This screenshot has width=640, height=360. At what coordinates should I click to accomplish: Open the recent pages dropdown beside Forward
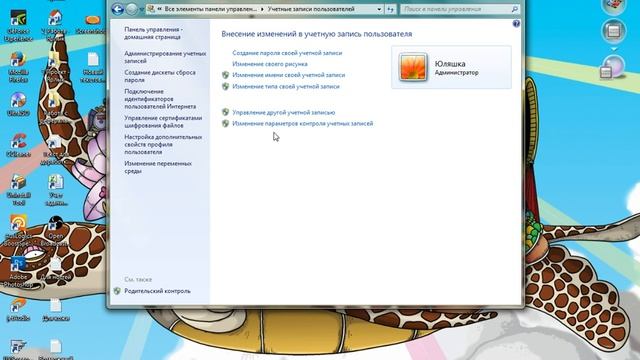pyautogui.click(x=142, y=9)
